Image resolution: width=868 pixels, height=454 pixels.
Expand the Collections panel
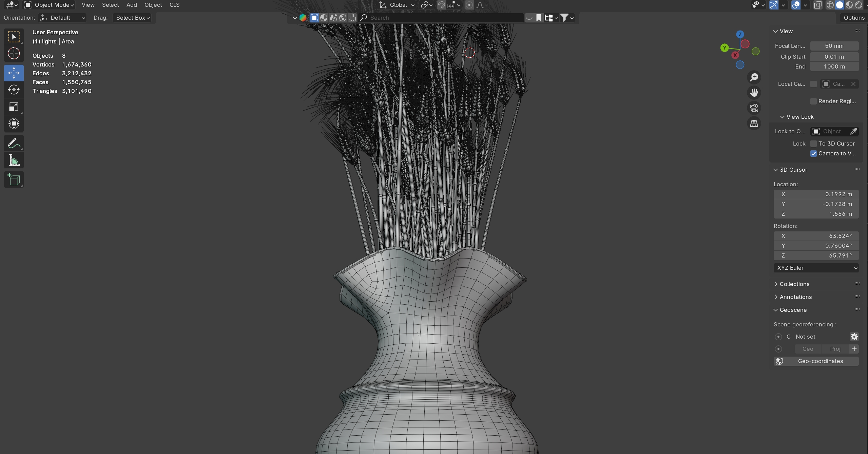[x=794, y=284]
